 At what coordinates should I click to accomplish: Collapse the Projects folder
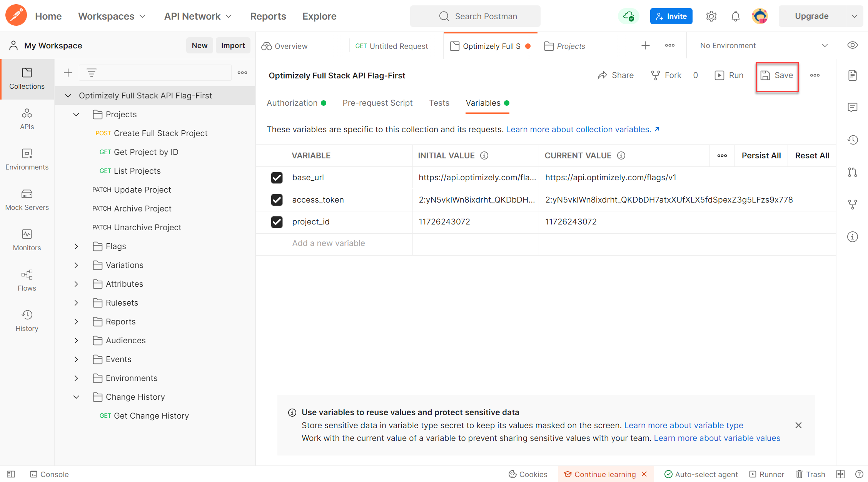coord(76,115)
